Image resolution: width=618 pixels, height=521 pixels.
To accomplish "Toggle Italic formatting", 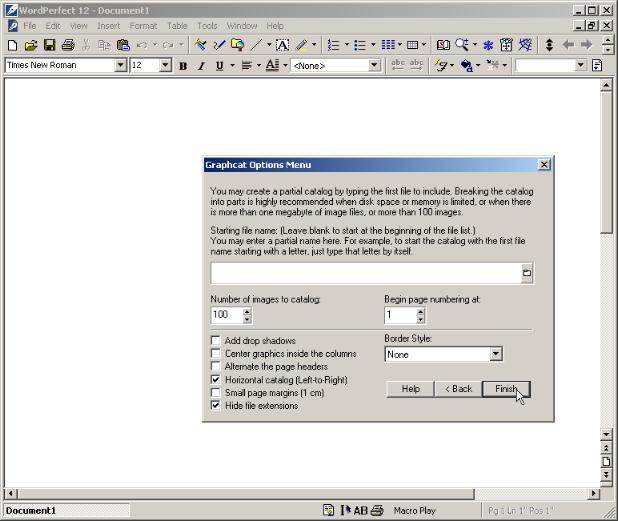I will tap(201, 66).
